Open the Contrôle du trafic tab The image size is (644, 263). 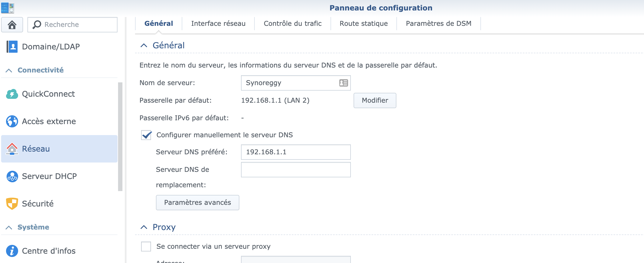(x=293, y=24)
